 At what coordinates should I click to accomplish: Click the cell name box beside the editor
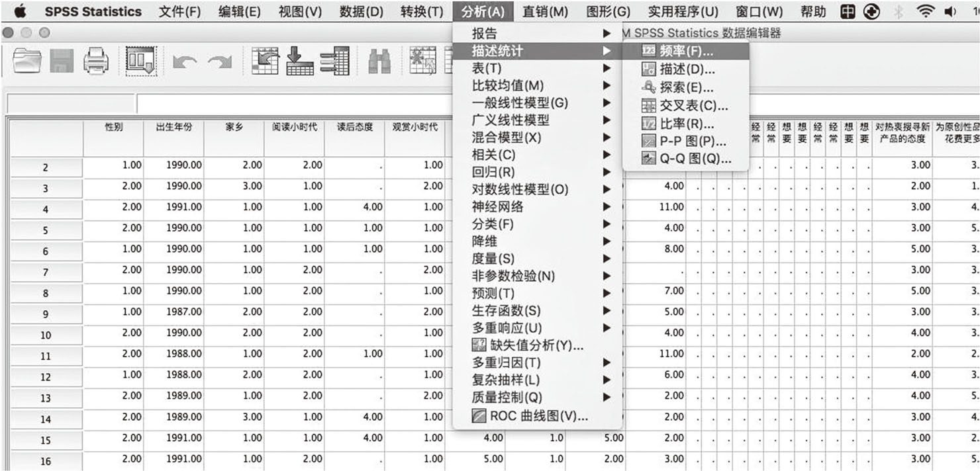[x=71, y=103]
